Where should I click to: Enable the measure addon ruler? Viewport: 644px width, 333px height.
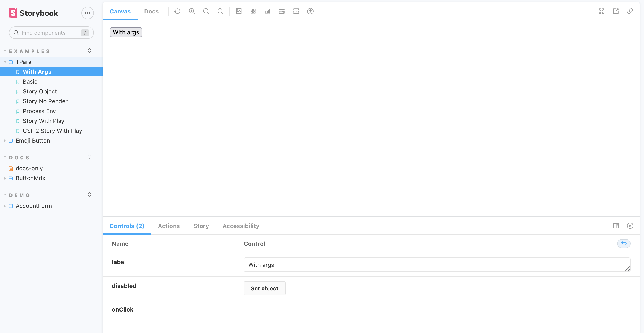pyautogui.click(x=282, y=11)
